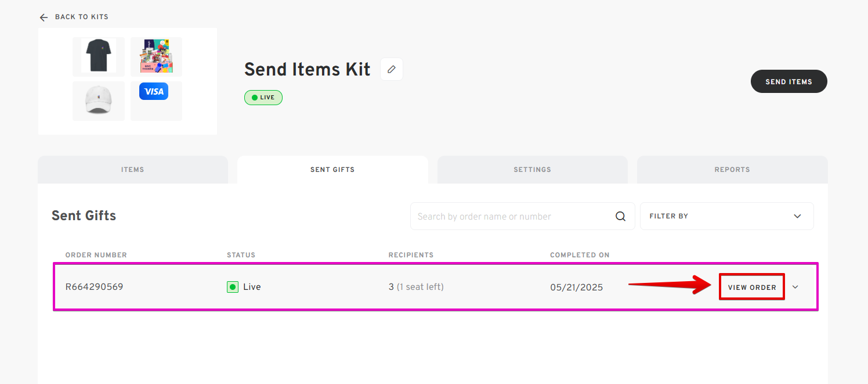Click the Send Items button
The height and width of the screenshot is (384, 868).
789,81
